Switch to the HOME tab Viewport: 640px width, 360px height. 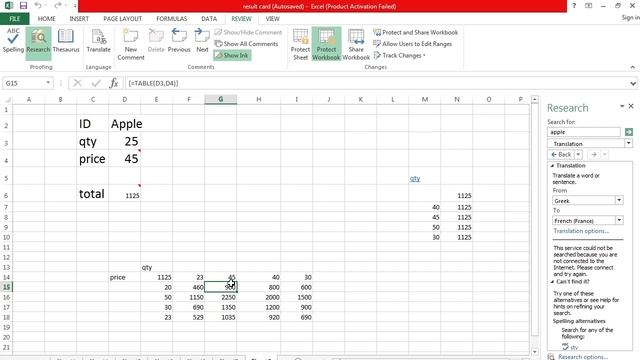47,19
